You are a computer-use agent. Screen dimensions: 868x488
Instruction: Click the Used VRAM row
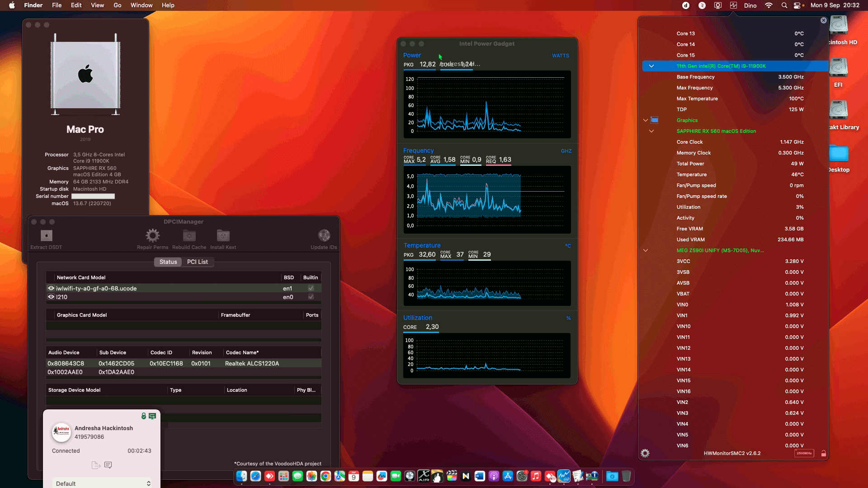[735, 239]
